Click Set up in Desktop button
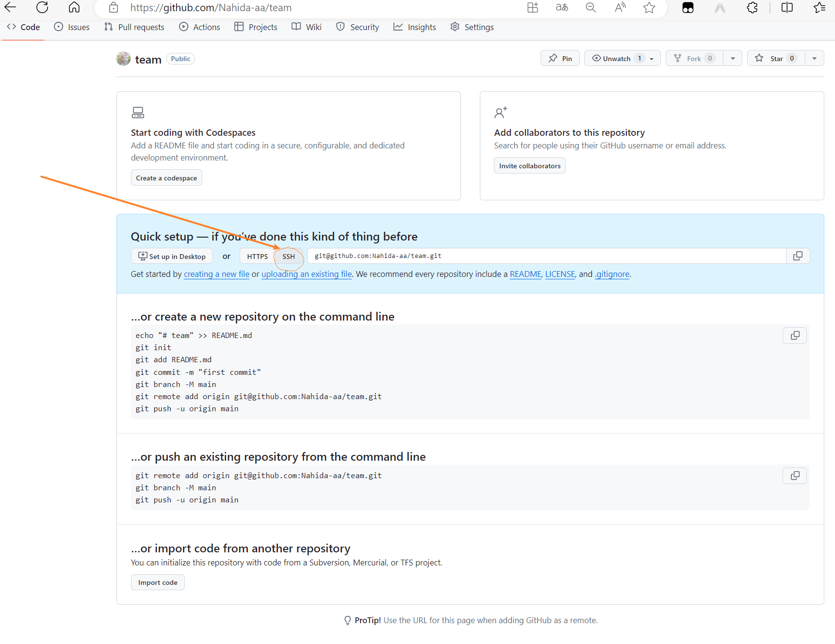 [172, 257]
